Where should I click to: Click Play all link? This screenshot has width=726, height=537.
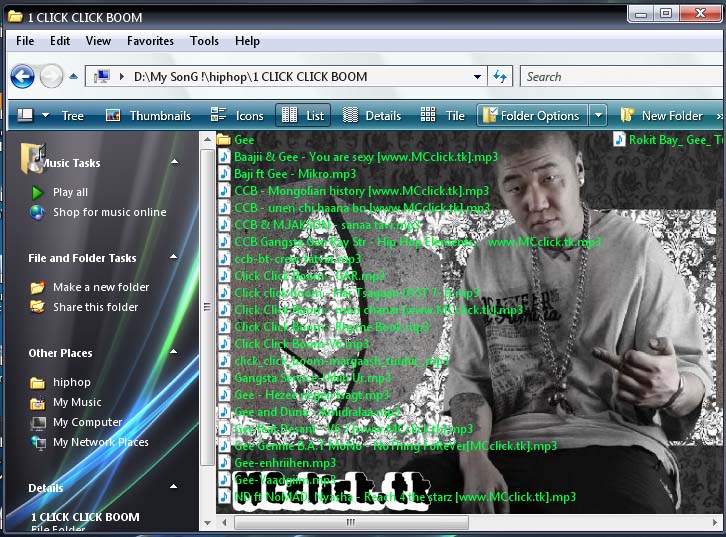pos(70,192)
